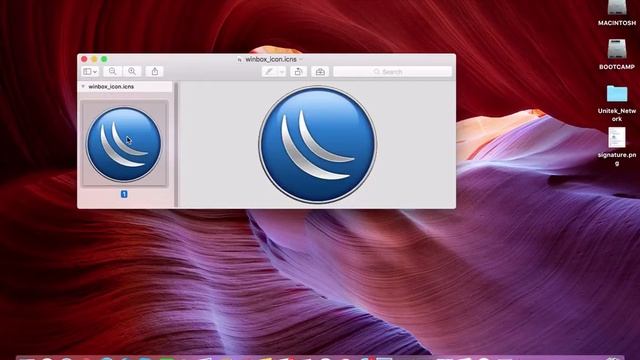Expand the highlight pen options arrow
The width and height of the screenshot is (640, 360).
[281, 71]
